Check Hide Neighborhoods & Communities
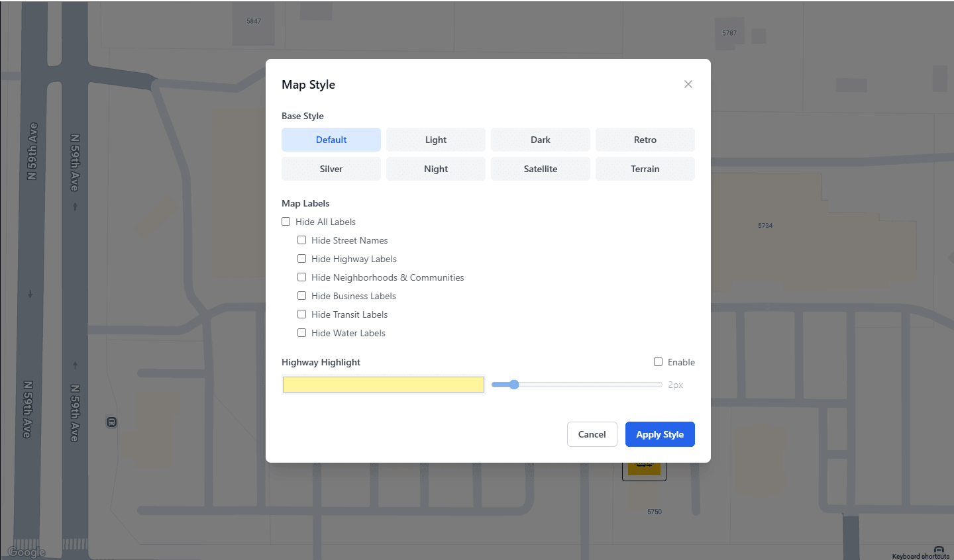The image size is (954, 560). point(302,277)
